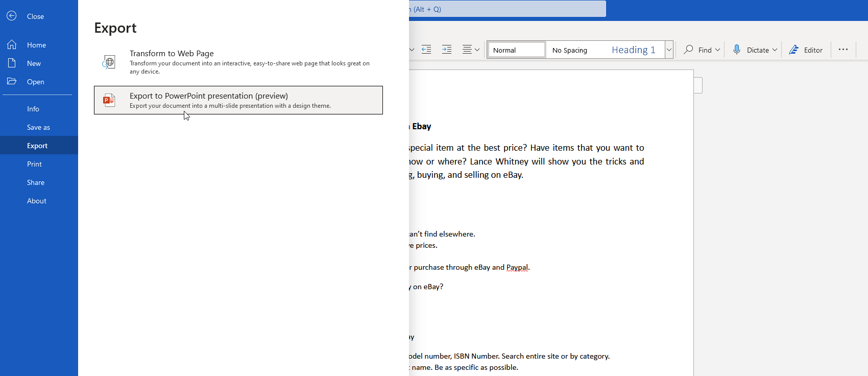The height and width of the screenshot is (376, 868).
Task: Open the Find options chevron
Action: pos(717,50)
